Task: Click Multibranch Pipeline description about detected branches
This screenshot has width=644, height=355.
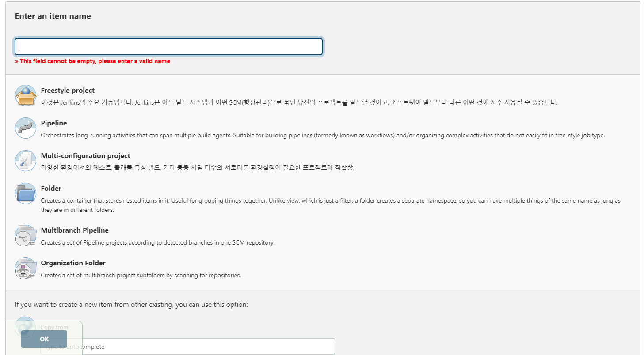Action: 158,242
